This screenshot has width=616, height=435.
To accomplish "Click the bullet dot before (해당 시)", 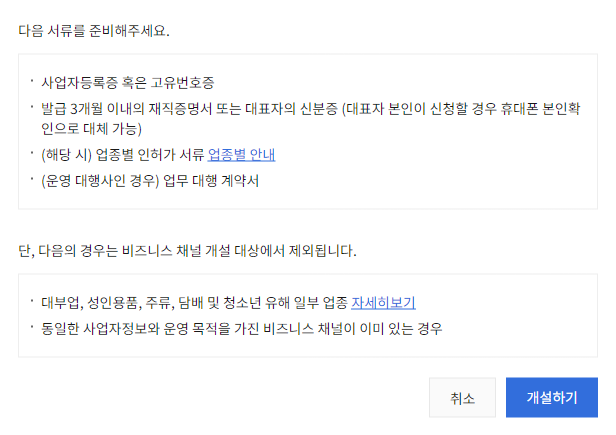I will point(31,153).
